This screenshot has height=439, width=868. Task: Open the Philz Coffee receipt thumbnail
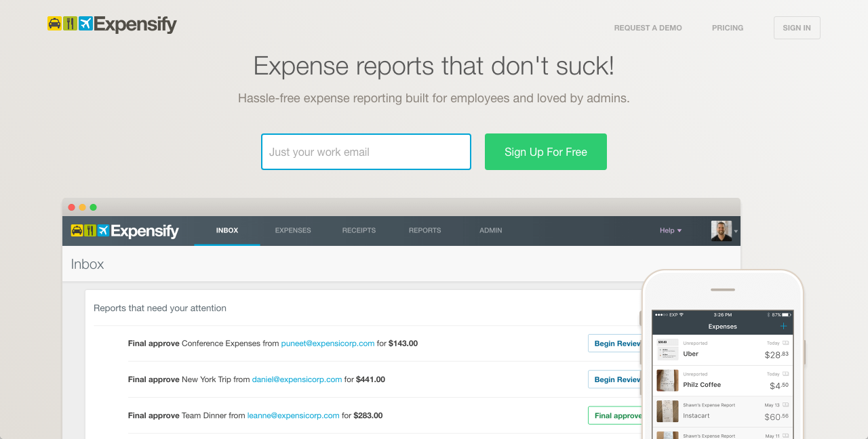pos(667,380)
